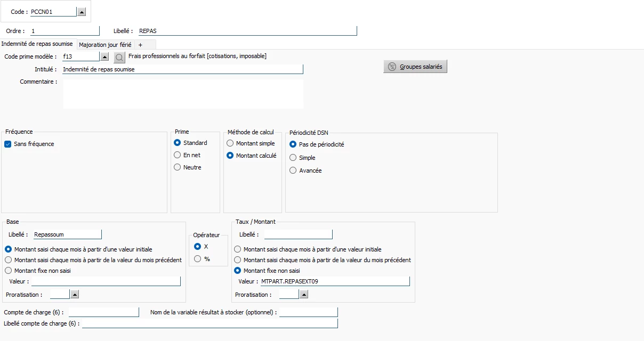Open the Taux / Montant Proratisation dropdown
The height and width of the screenshot is (341, 644).
pos(304,294)
